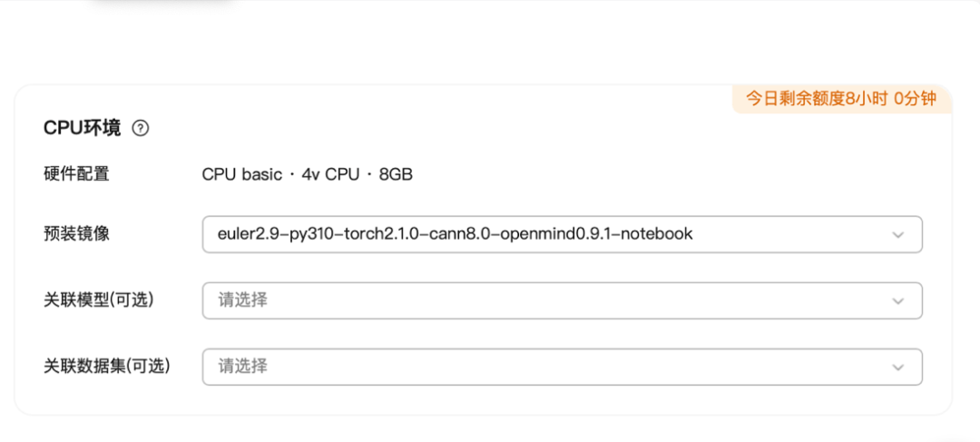The height and width of the screenshot is (442, 980).
Task: Click the 硬件配置 label
Action: pos(76,173)
